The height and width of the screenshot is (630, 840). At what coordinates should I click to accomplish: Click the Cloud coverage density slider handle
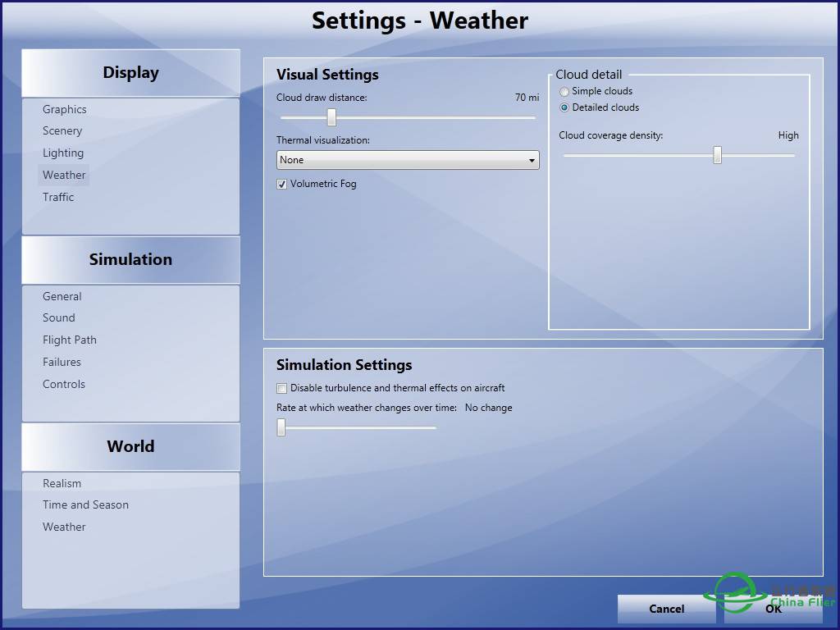[x=717, y=156]
